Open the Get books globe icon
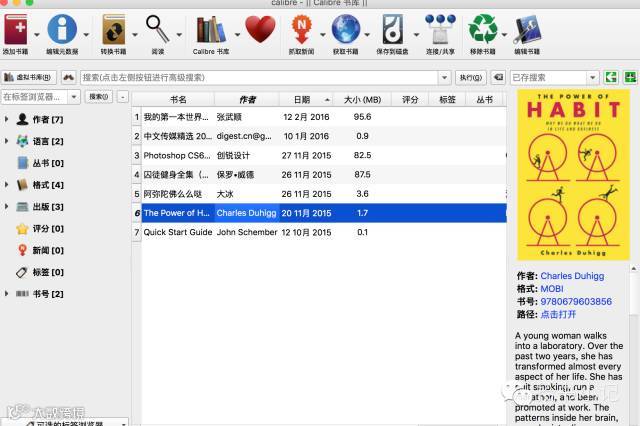The height and width of the screenshot is (426, 640). [346, 29]
